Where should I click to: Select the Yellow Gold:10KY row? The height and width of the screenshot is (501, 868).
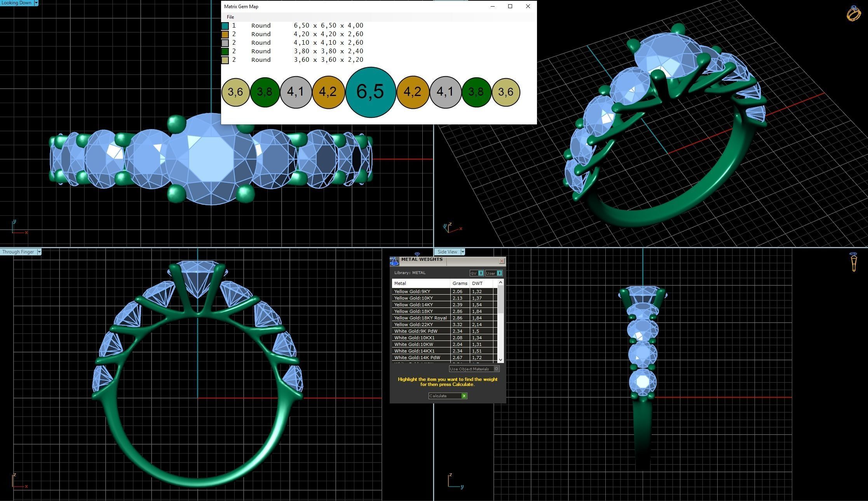tap(444, 298)
